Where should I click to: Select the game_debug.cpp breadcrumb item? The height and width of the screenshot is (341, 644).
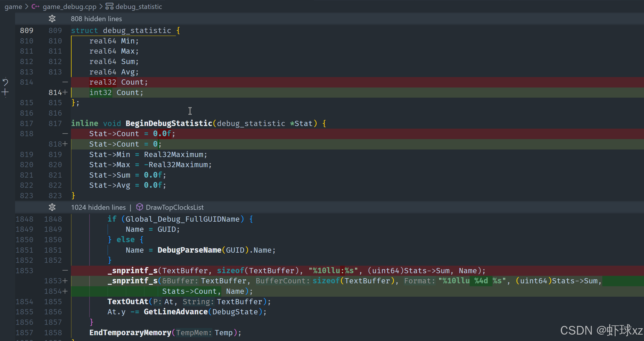point(70,6)
